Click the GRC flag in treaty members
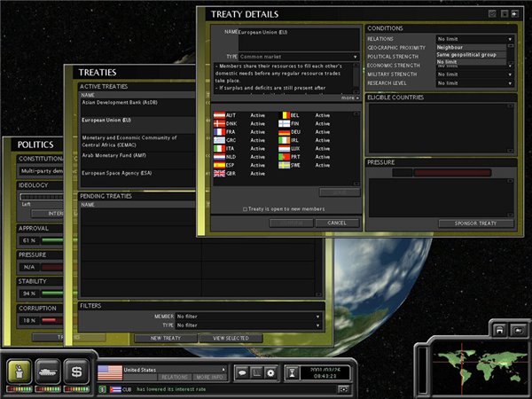The width and height of the screenshot is (532, 399). [219, 140]
